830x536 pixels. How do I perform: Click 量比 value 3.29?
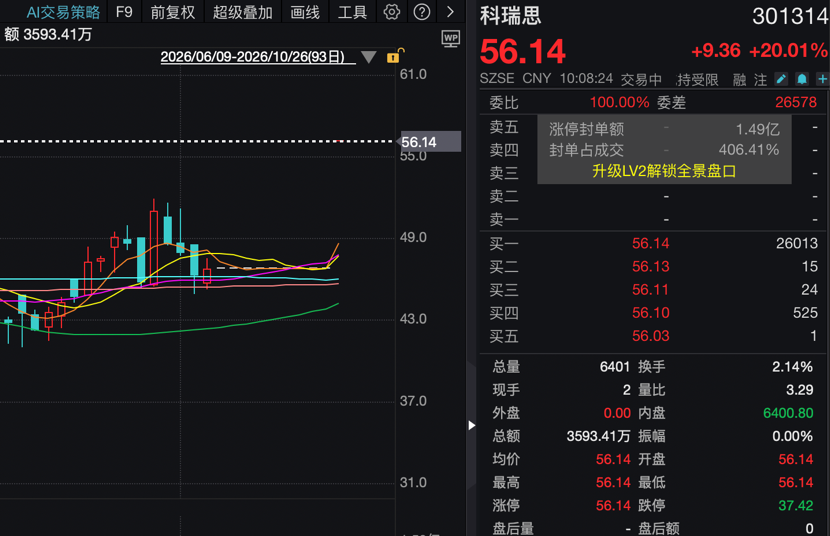click(799, 390)
